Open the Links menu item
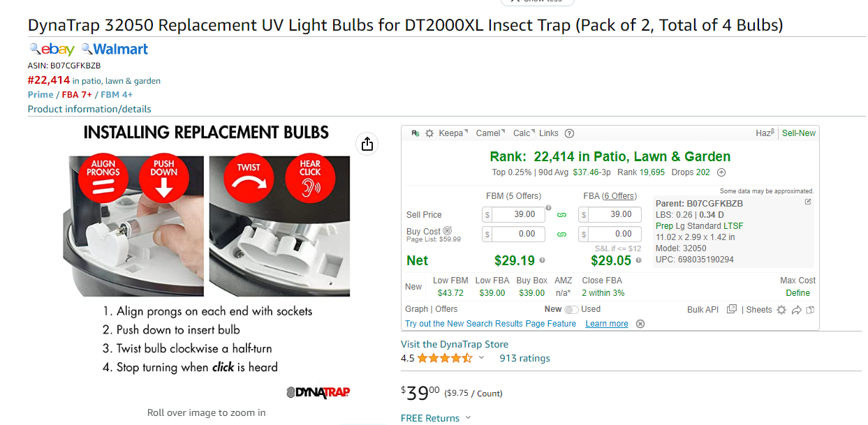 pyautogui.click(x=549, y=133)
